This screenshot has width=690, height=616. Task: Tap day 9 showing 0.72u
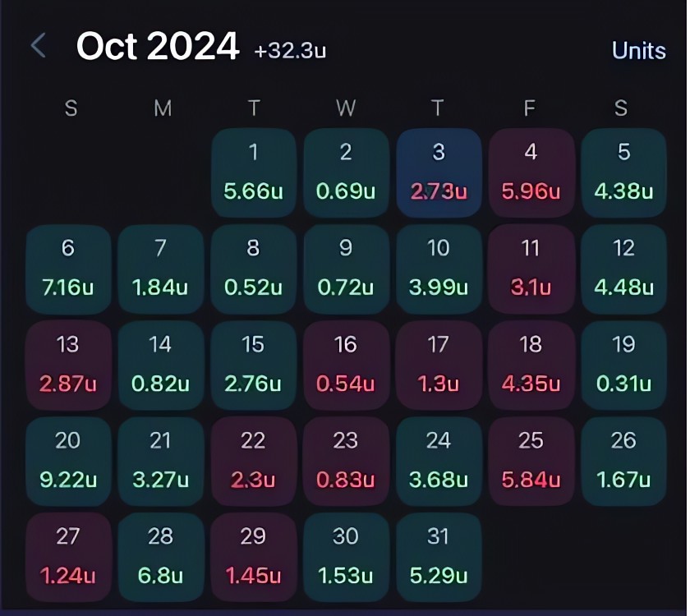[x=347, y=269]
